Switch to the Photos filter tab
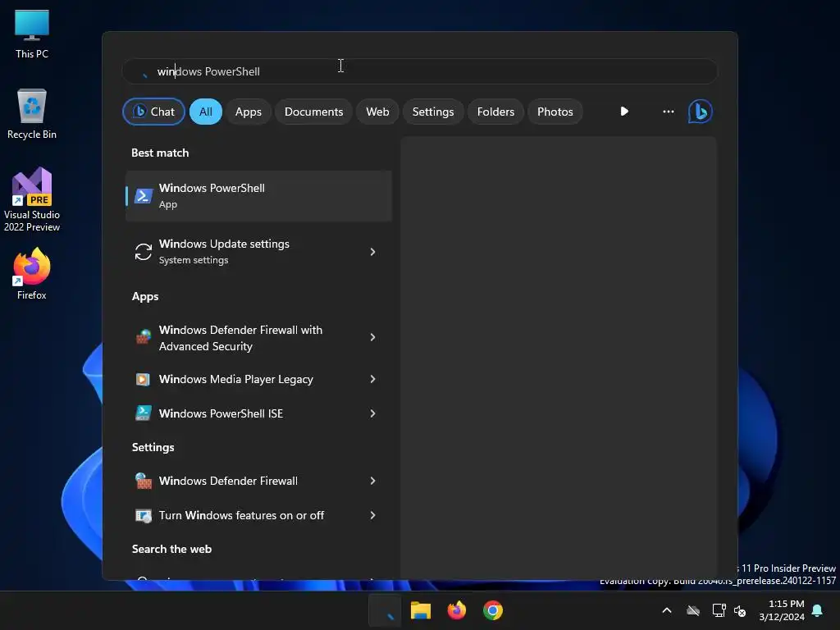 coord(555,112)
